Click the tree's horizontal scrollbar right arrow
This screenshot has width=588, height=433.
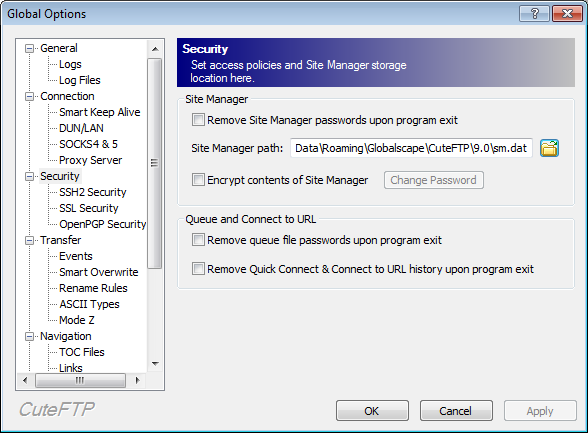coord(137,380)
